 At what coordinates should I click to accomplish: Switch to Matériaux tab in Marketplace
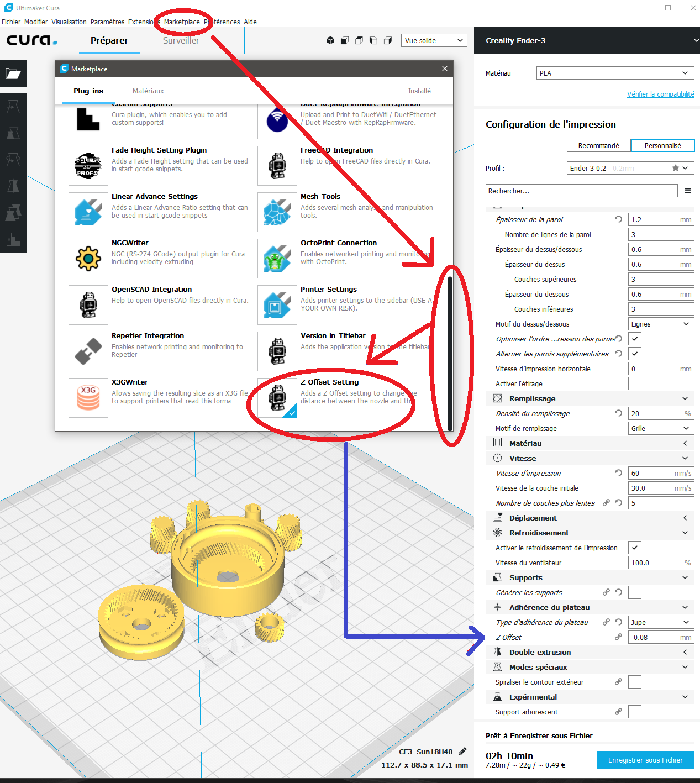[148, 91]
